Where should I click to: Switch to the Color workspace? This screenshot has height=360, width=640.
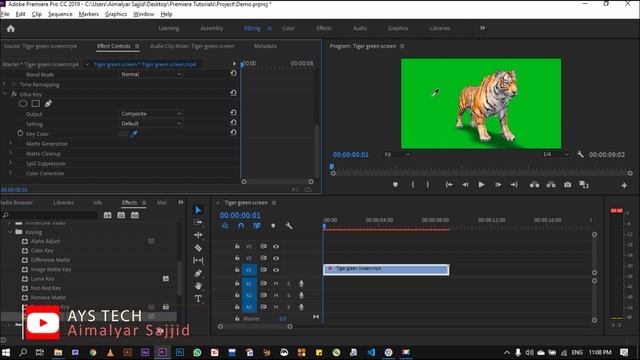click(288, 28)
